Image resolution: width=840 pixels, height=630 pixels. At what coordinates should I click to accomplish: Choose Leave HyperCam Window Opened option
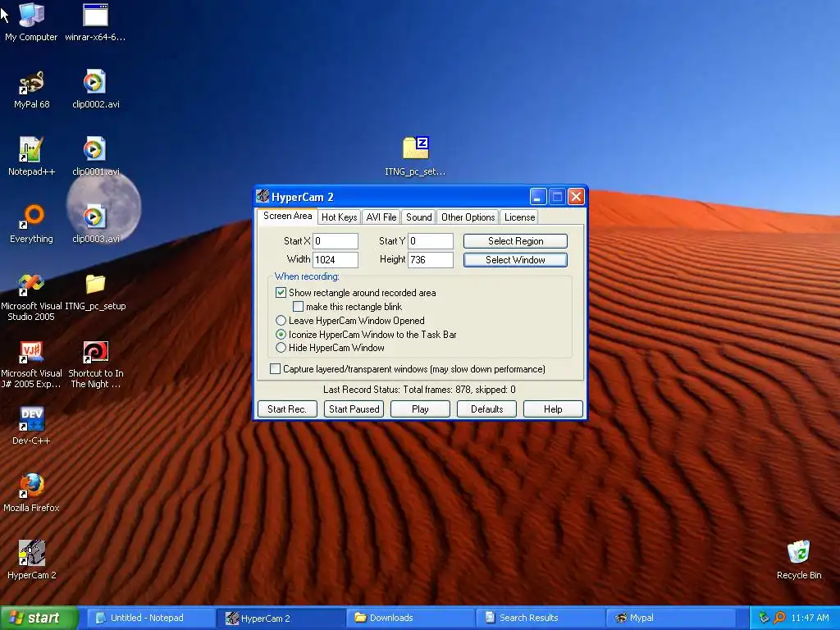[281, 321]
